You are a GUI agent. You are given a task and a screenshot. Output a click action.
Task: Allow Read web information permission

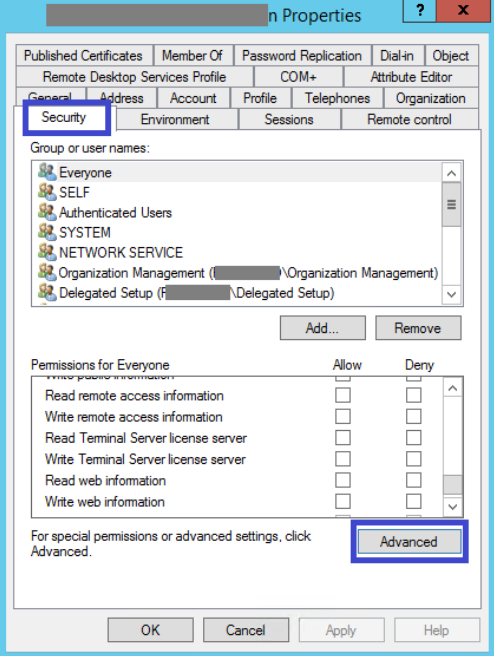(343, 480)
